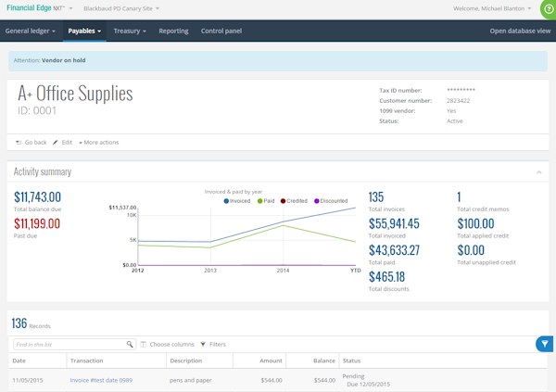The width and height of the screenshot is (556, 392).
Task: Click the $43,633.27 total paid value
Action: click(394, 250)
